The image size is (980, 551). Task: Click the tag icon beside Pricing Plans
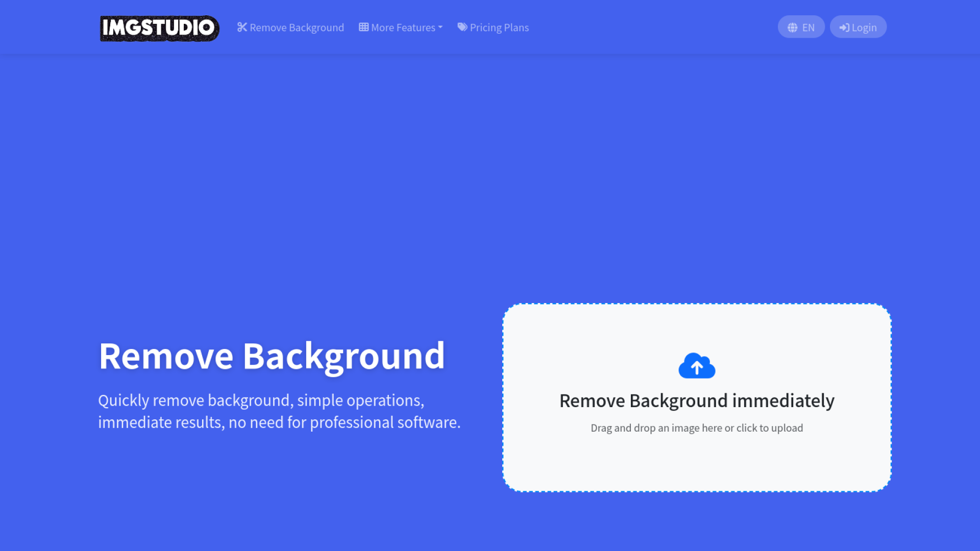click(x=462, y=27)
